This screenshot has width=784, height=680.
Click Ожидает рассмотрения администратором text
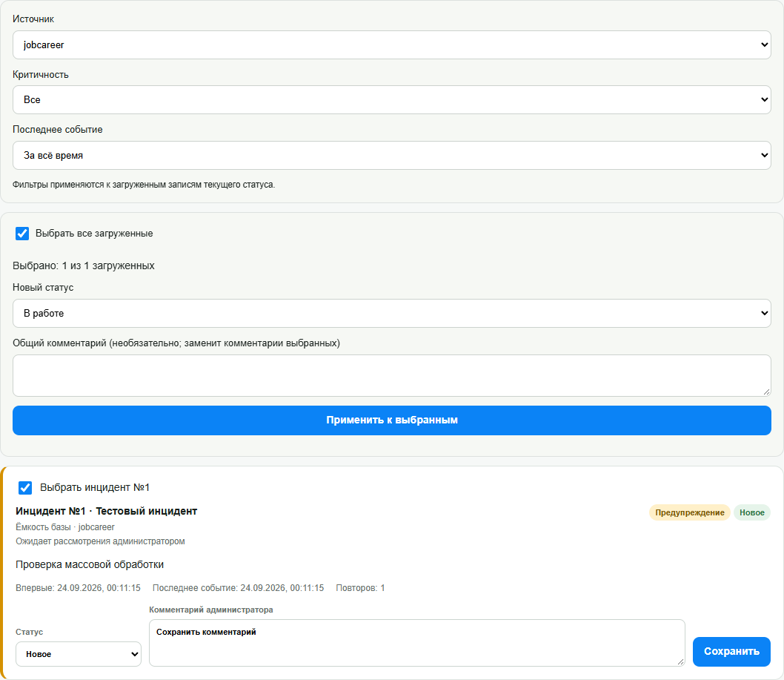pos(100,541)
